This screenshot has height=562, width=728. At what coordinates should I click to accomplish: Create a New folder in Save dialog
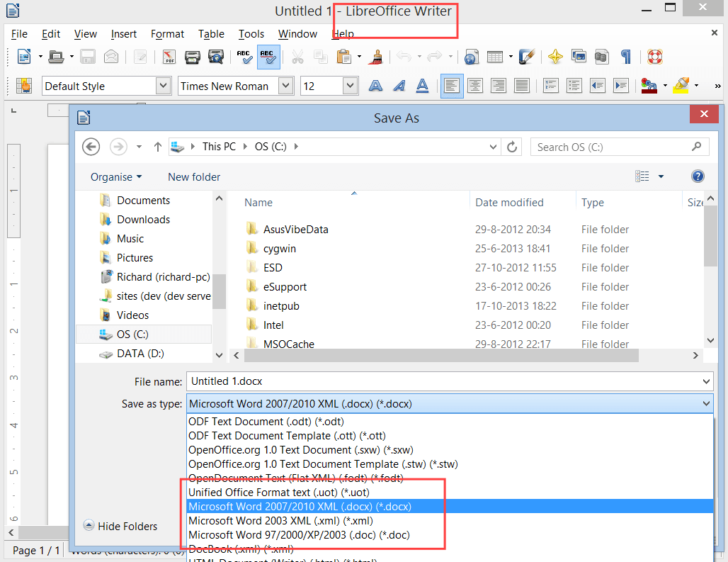pyautogui.click(x=193, y=176)
